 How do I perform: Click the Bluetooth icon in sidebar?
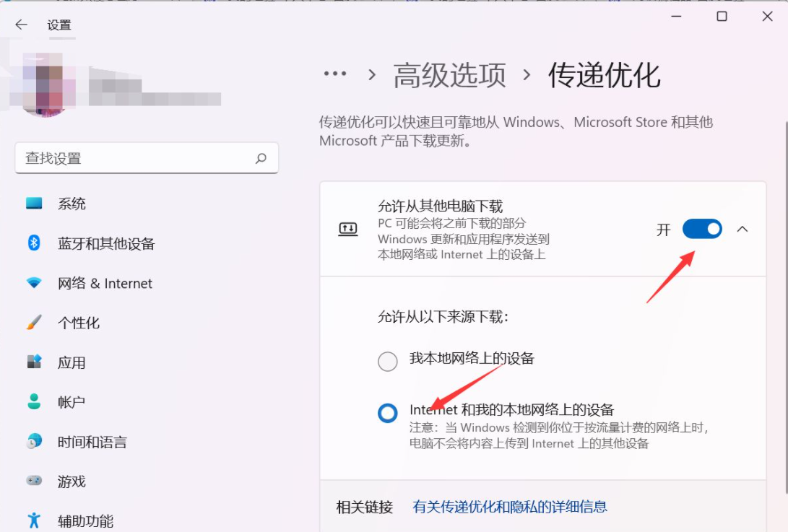[x=34, y=243]
